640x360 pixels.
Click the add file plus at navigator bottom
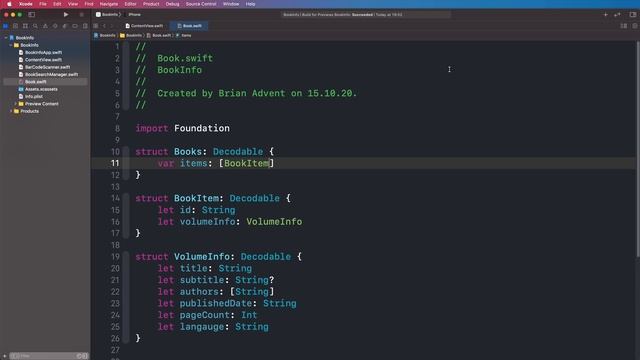(4, 356)
